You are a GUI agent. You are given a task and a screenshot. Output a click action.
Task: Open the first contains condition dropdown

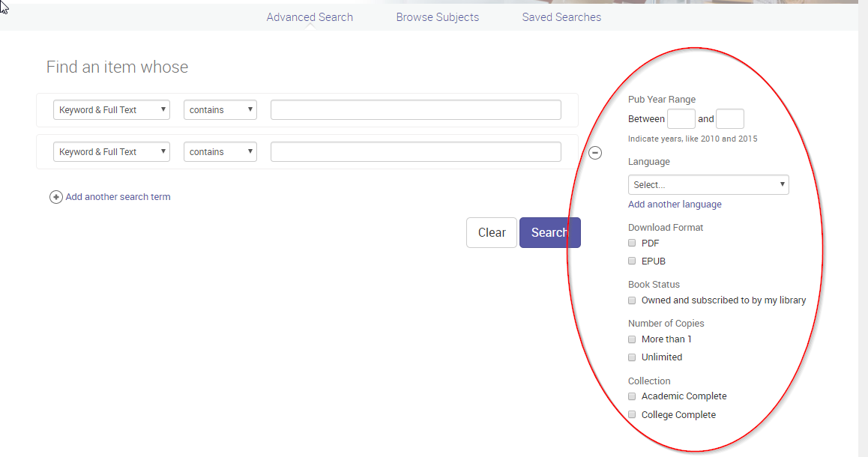coord(220,109)
